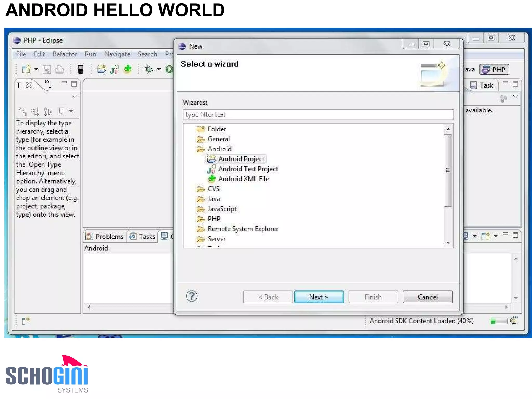Screen dimensions: 532x399
Task: Click the wizard list scroll up arrow
Action: pos(448,129)
